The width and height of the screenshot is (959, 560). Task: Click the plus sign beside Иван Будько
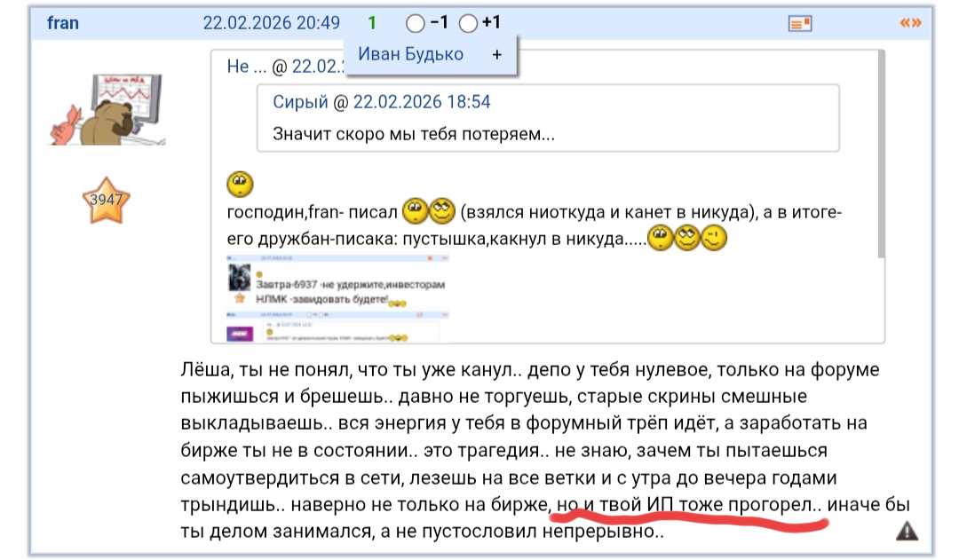click(497, 55)
